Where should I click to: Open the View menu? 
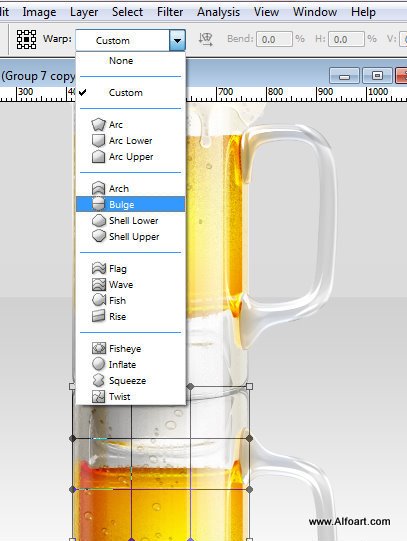tap(266, 12)
